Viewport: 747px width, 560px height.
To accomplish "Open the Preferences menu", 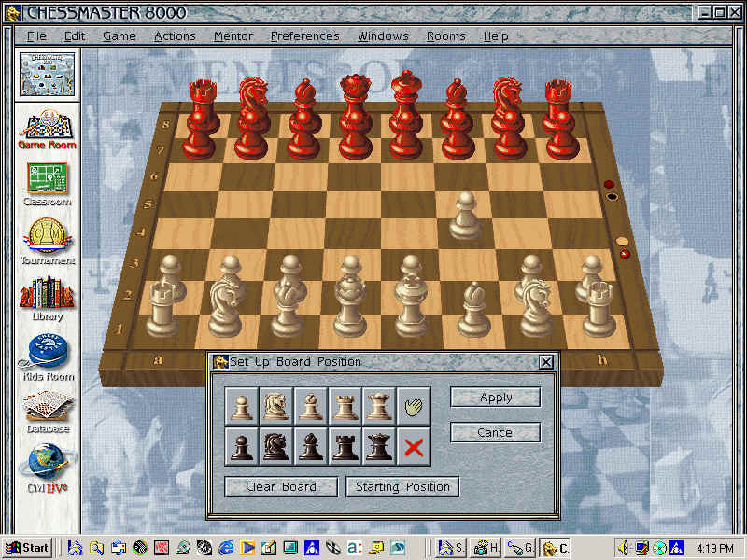I will point(304,36).
